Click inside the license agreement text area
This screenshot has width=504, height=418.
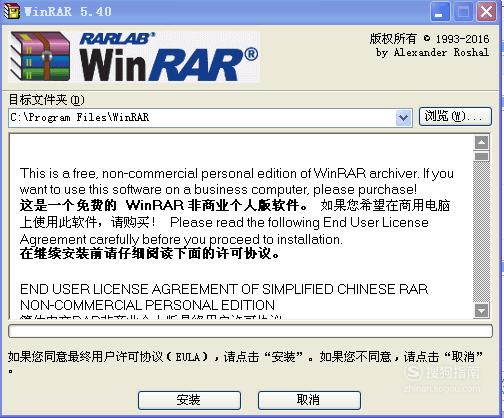[241, 227]
